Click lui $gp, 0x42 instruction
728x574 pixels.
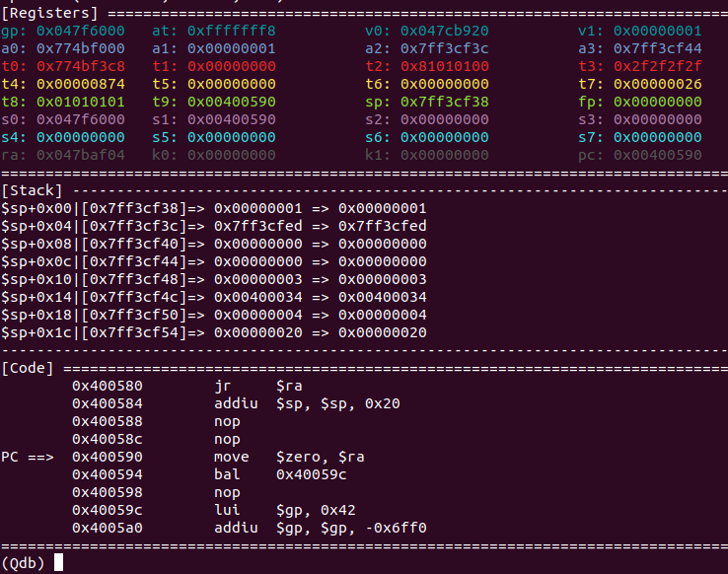[x=284, y=511]
